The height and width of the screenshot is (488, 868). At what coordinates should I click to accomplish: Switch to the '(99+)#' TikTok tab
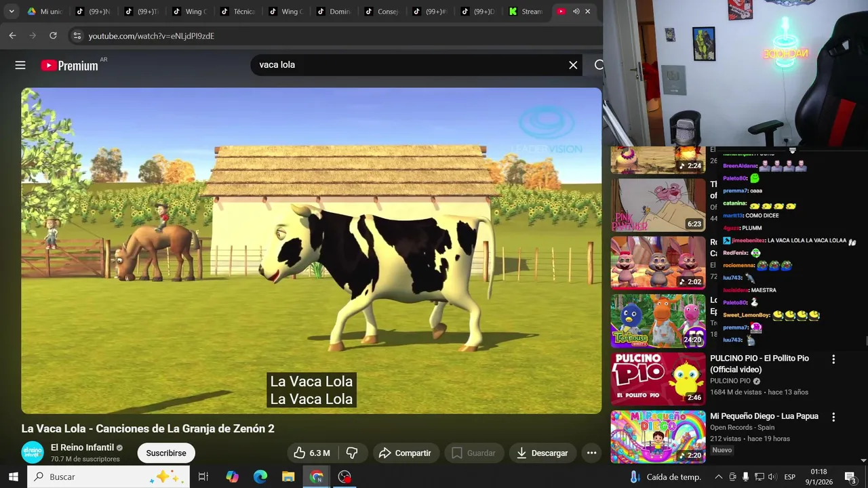[430, 12]
